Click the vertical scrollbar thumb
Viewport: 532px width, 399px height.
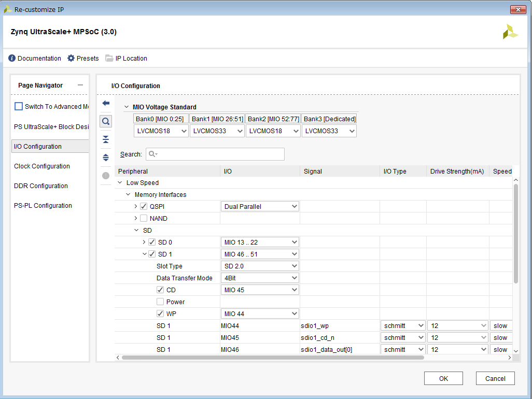coord(516,233)
